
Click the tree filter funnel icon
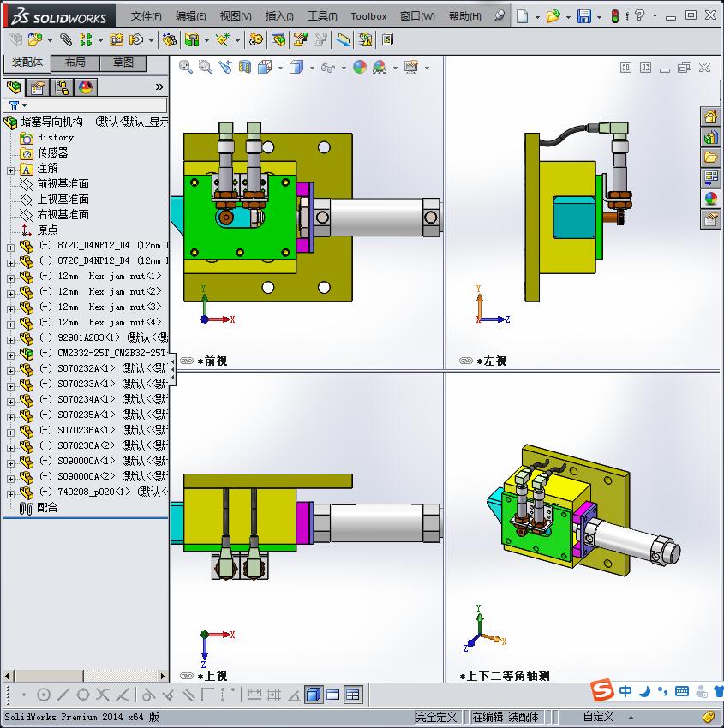15,105
